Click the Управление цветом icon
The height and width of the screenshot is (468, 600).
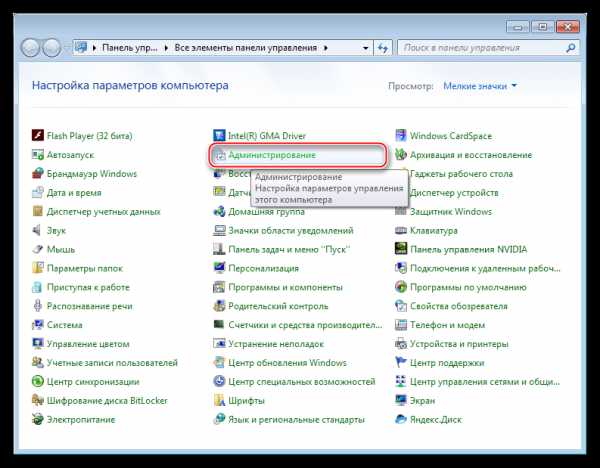coord(38,344)
